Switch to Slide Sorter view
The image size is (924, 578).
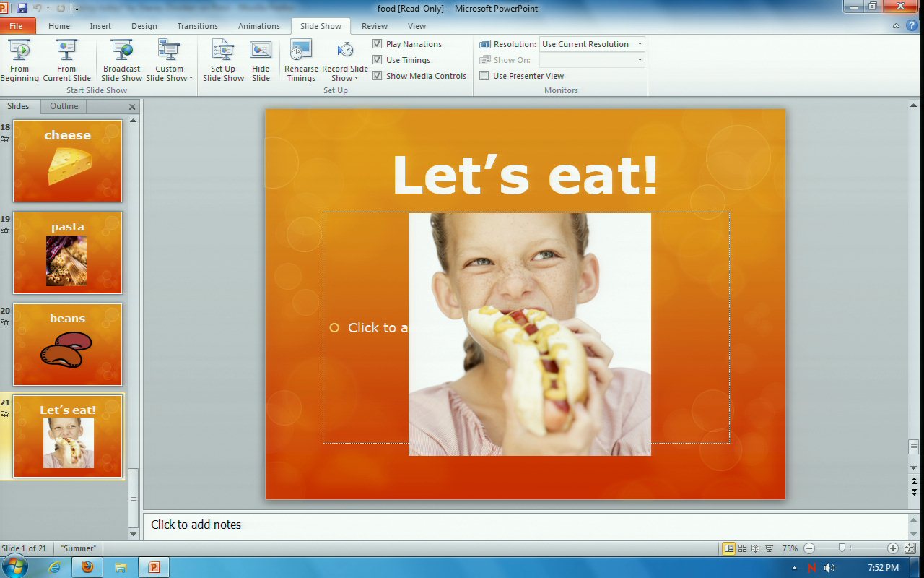pos(742,548)
